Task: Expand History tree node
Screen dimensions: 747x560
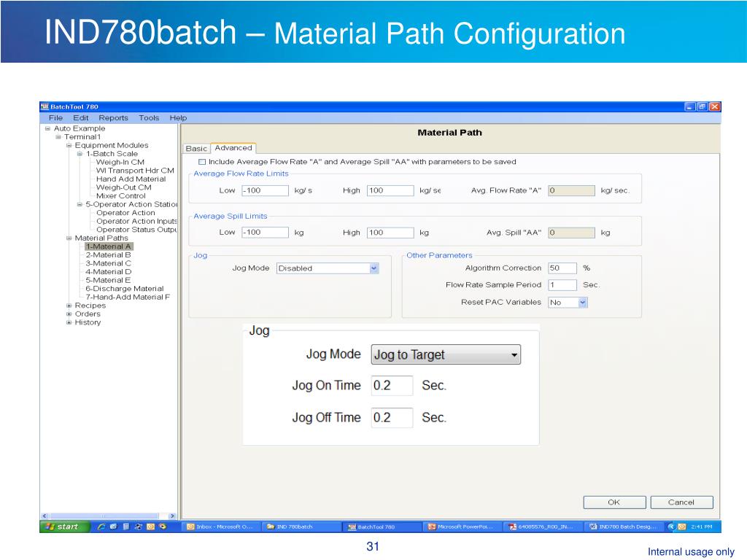Action: click(69, 322)
